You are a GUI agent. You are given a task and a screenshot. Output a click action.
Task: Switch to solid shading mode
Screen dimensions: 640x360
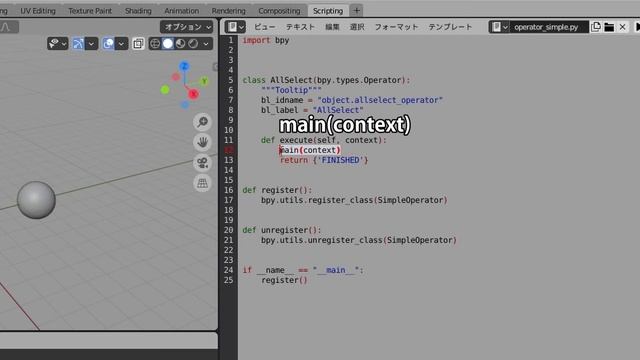168,43
